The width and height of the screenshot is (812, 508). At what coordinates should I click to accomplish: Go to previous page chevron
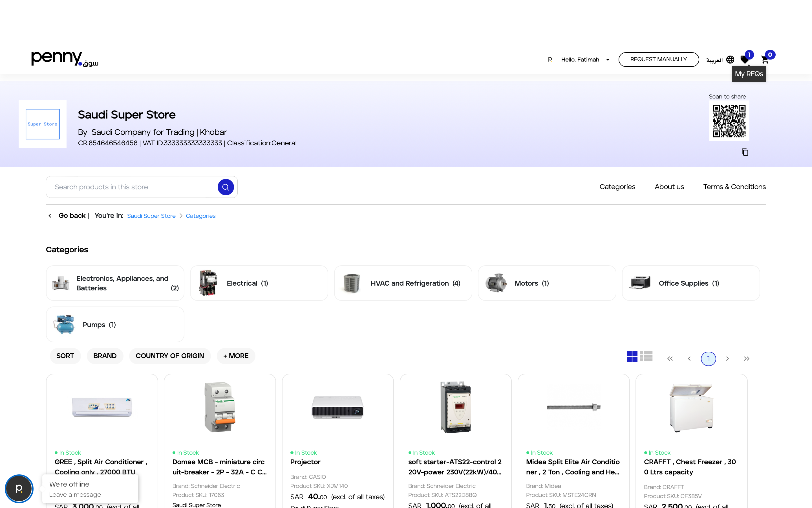(689, 359)
